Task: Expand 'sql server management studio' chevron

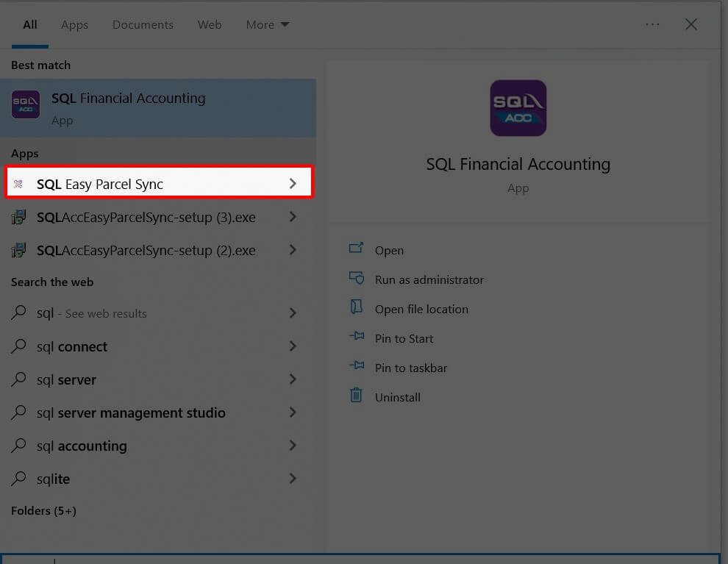Action: 293,413
